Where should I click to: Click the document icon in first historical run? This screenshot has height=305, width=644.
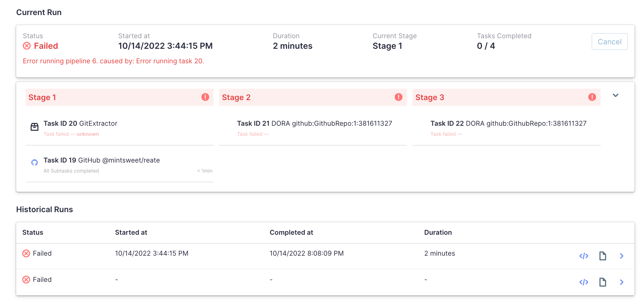tap(602, 256)
